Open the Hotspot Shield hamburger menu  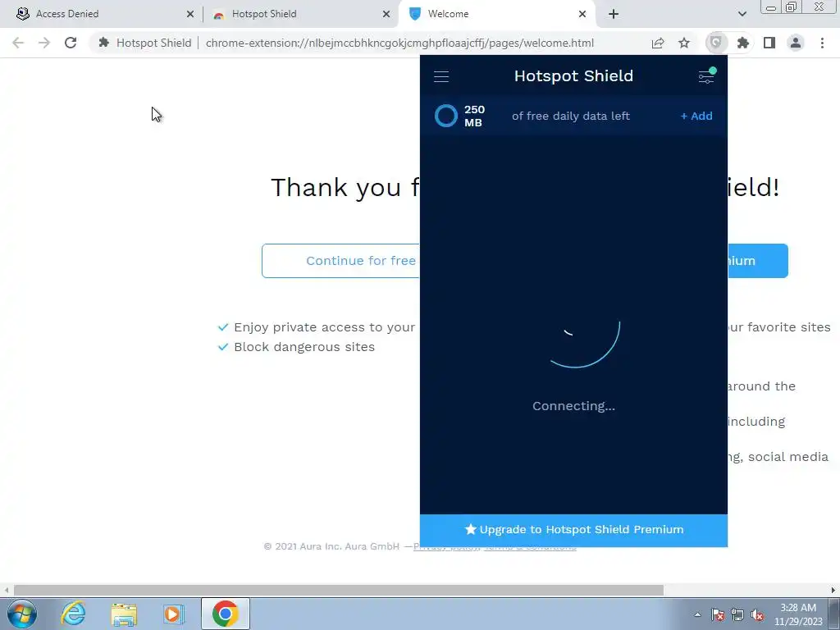(x=441, y=76)
